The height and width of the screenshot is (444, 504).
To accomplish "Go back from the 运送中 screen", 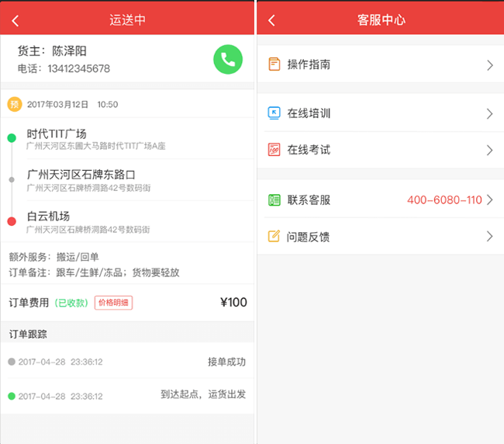I will (x=15, y=21).
